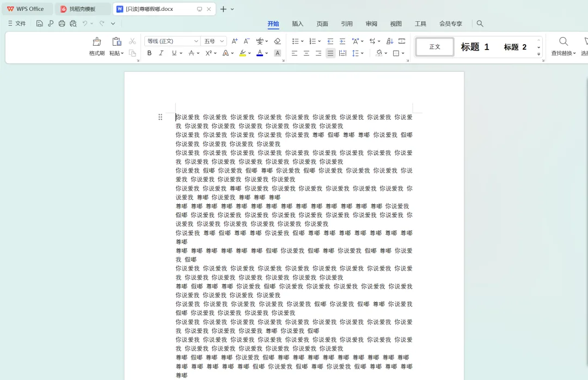The height and width of the screenshot is (380, 588).
Task: Click the export to PDF icon
Action: 51,23
